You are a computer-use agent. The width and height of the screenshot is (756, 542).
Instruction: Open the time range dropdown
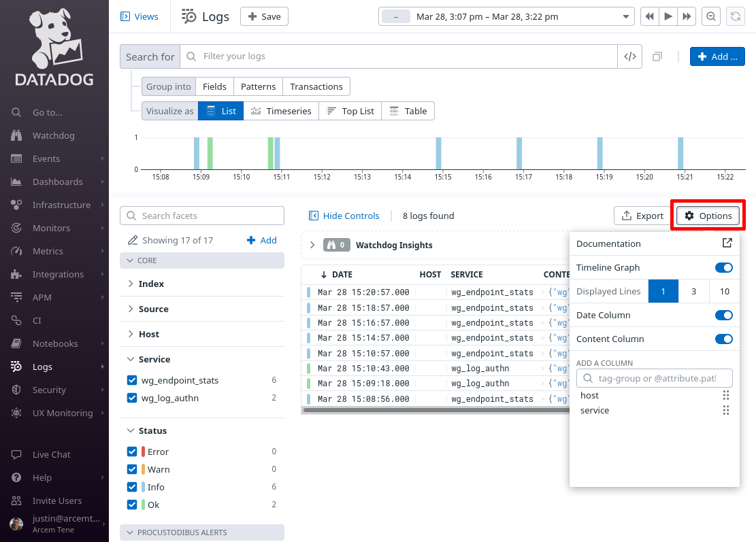506,16
